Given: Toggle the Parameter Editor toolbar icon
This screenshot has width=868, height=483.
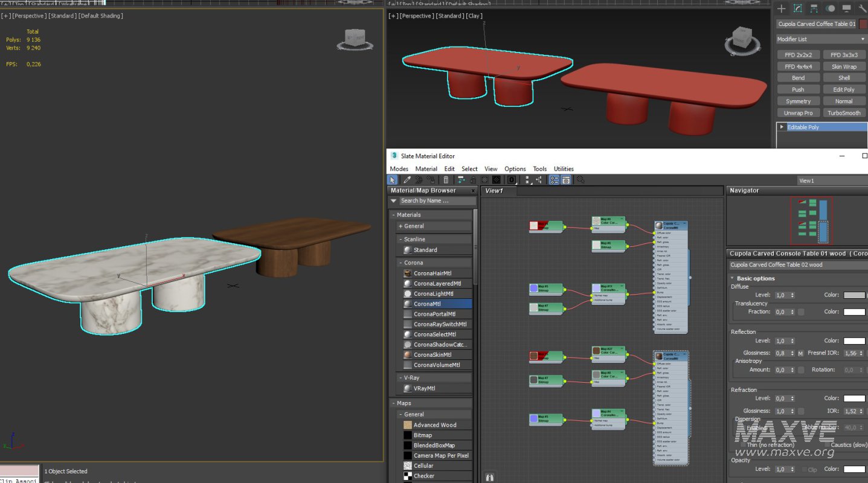Looking at the screenshot, I should [566, 180].
